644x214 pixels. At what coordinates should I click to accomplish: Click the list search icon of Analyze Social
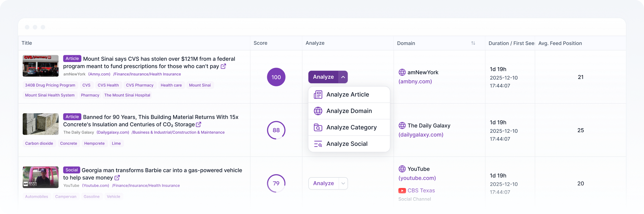click(318, 144)
